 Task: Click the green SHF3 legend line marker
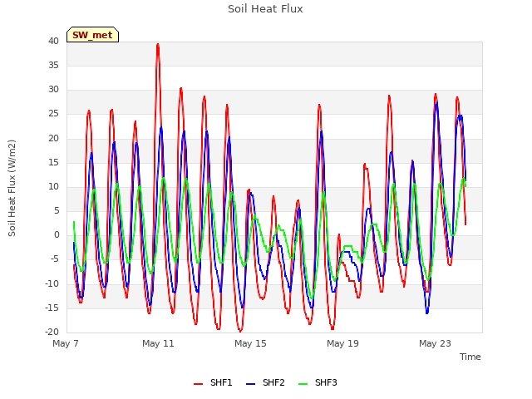[x=303, y=384]
